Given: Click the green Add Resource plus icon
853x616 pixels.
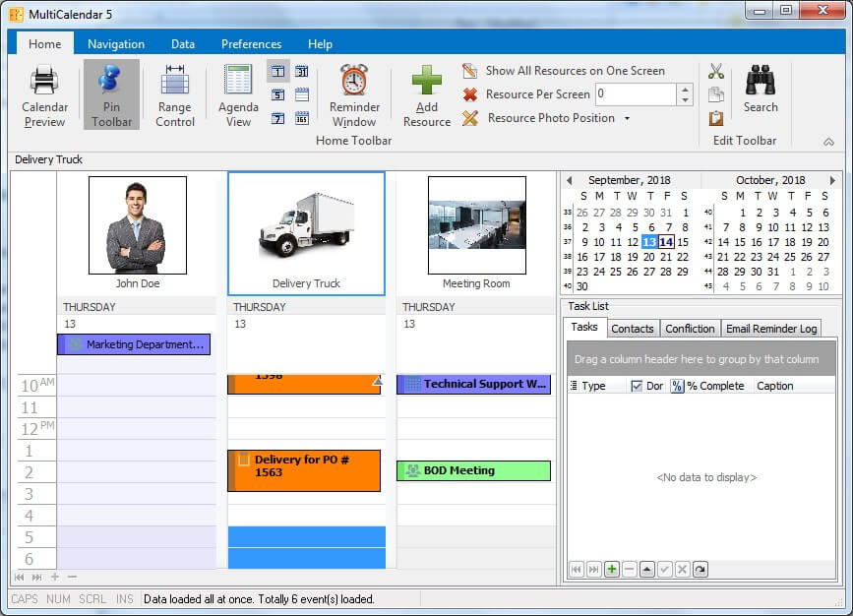Looking at the screenshot, I should [x=426, y=96].
